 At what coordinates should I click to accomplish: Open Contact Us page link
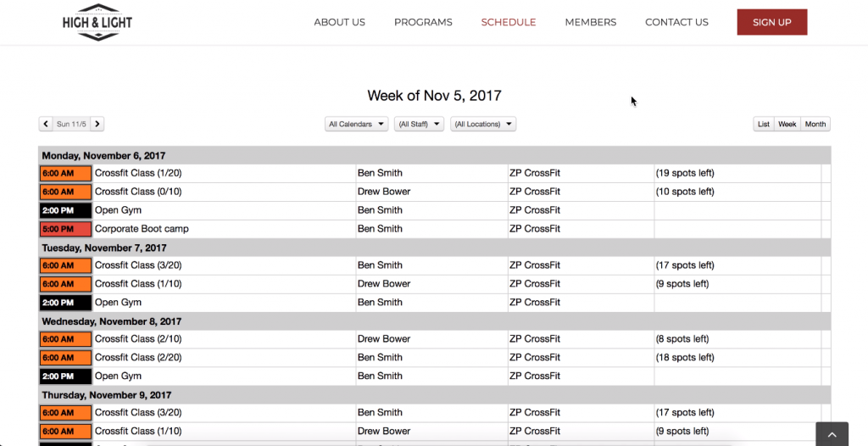[676, 22]
